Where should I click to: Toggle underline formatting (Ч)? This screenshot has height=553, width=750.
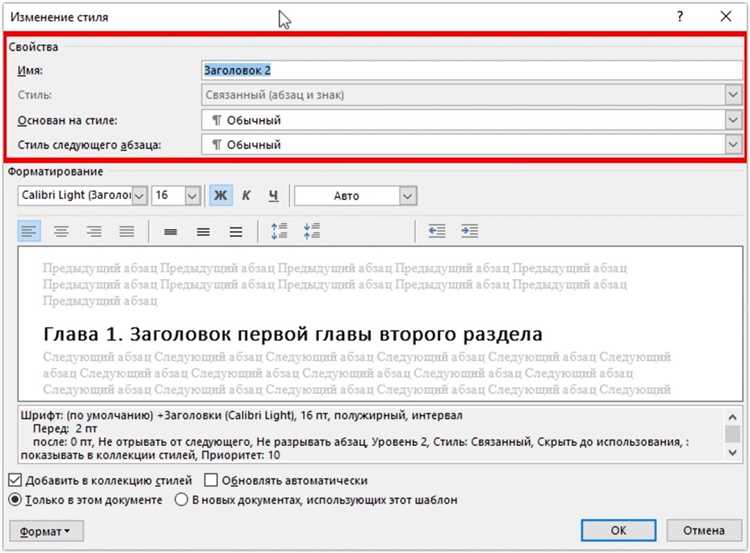pyautogui.click(x=273, y=195)
